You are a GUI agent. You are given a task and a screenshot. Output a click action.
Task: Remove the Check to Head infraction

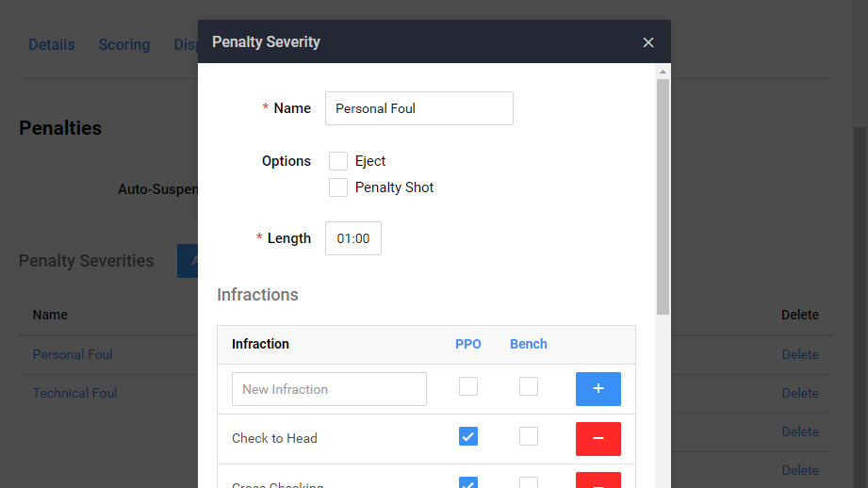(x=598, y=438)
